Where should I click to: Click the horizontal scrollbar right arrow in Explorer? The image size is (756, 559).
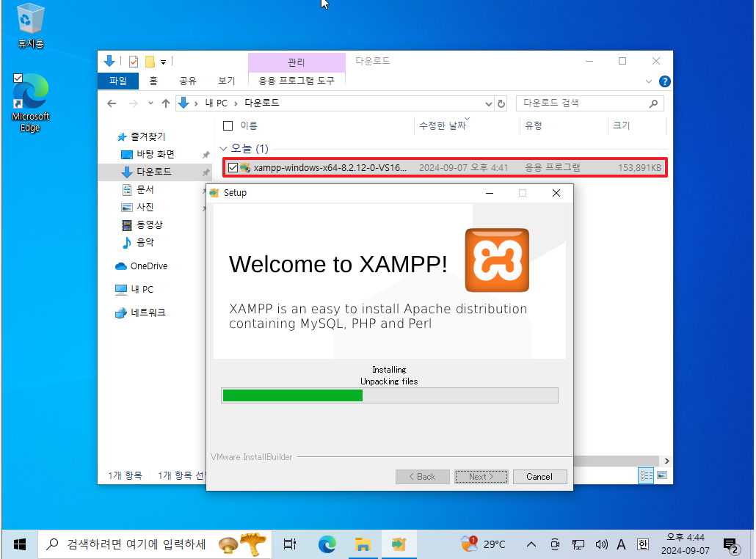(x=666, y=461)
